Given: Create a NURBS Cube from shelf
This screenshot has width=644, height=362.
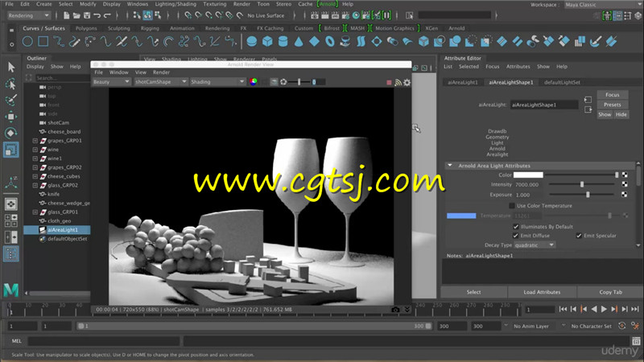Looking at the screenshot, I should coord(267,42).
